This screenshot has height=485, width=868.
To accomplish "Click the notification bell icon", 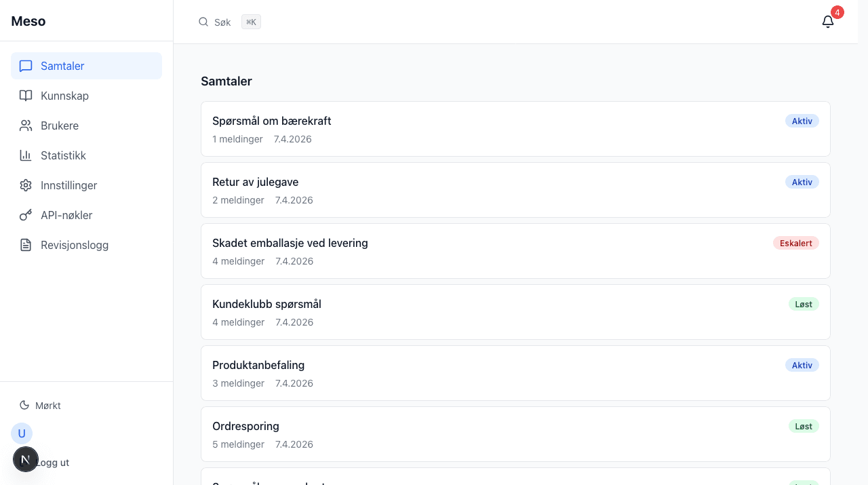I will pos(827,21).
